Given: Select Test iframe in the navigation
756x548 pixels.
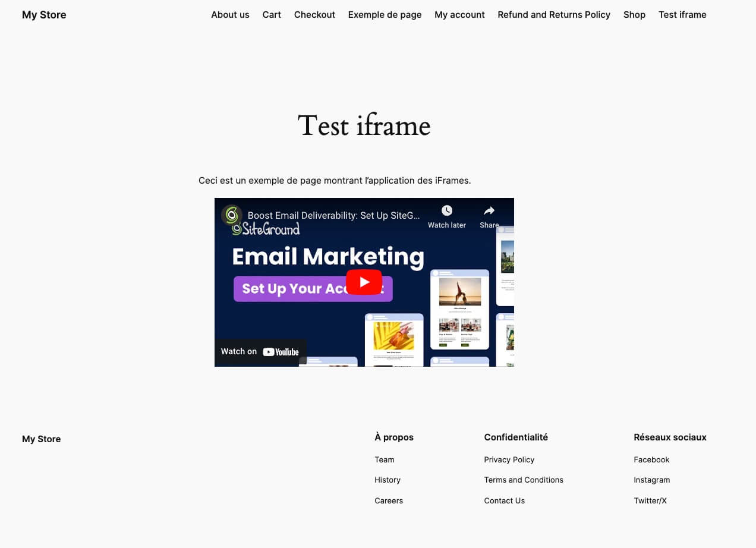Looking at the screenshot, I should pyautogui.click(x=682, y=15).
